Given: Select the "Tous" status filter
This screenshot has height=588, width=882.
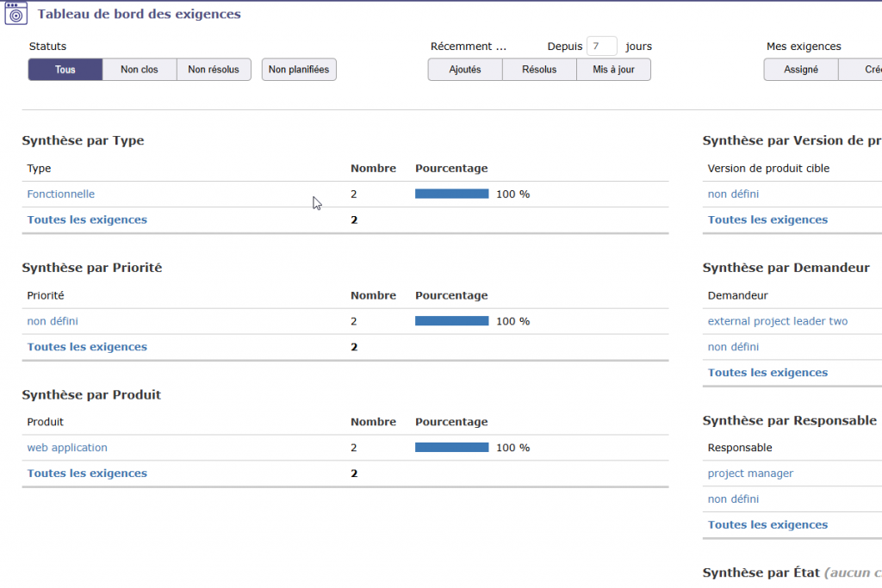Looking at the screenshot, I should pyautogui.click(x=65, y=69).
